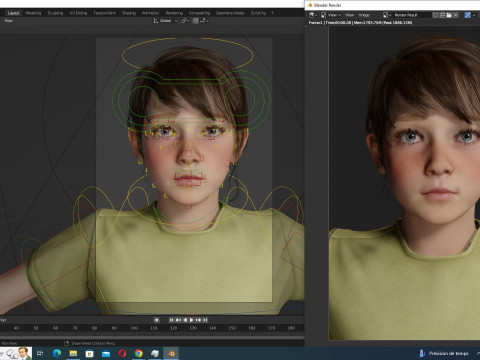
Task: Create new image in Render window
Action: pos(442,15)
